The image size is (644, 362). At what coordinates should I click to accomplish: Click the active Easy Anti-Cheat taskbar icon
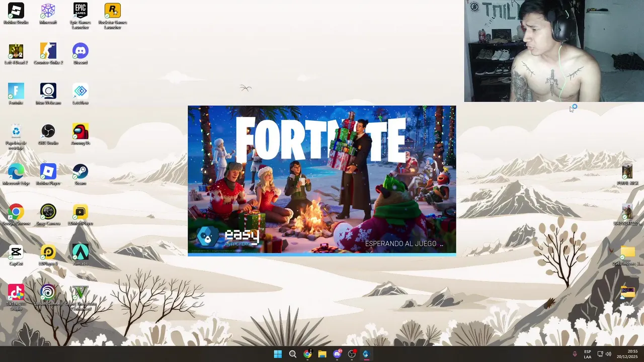click(x=366, y=354)
